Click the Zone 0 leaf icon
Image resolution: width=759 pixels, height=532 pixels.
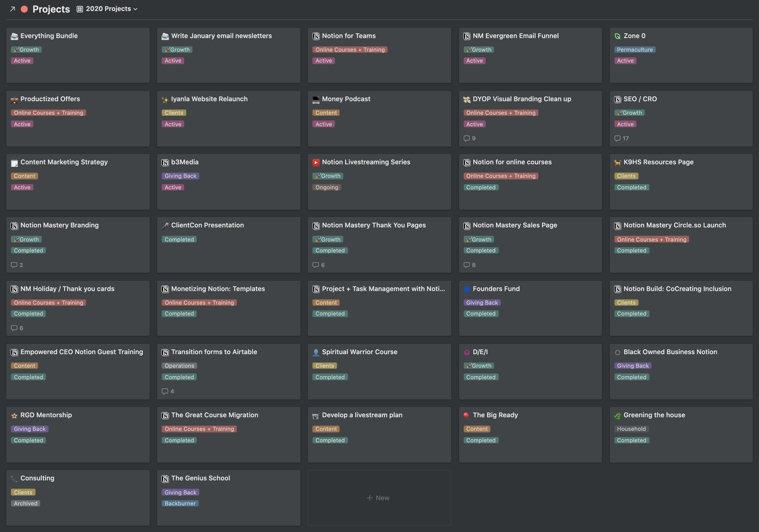point(617,36)
